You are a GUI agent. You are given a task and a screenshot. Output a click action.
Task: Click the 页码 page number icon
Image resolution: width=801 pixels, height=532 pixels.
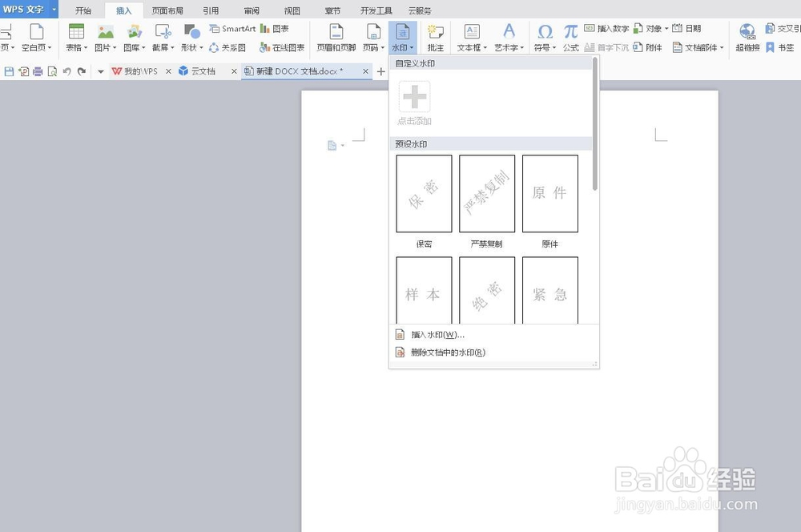point(373,32)
